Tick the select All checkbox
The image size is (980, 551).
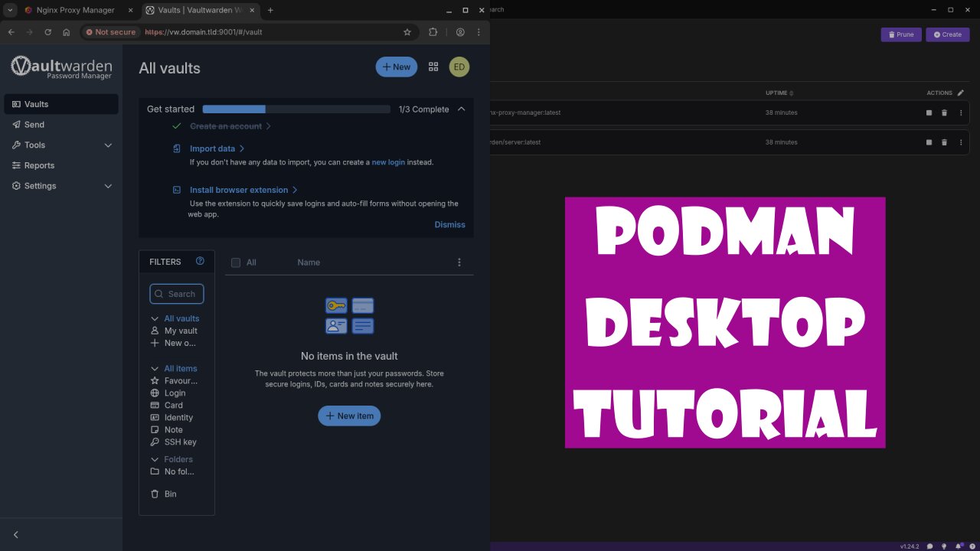(236, 262)
